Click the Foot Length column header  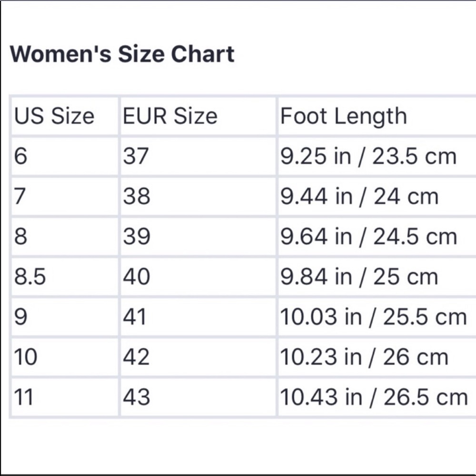[x=343, y=116]
